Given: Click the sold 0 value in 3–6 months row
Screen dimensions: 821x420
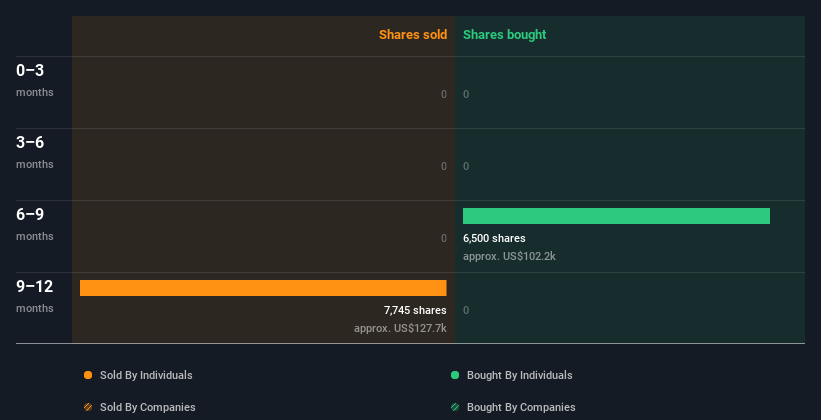Looking at the screenshot, I should point(444,166).
